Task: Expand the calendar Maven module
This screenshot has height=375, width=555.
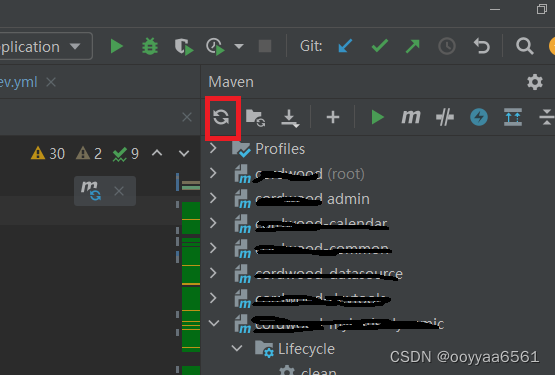Action: (x=213, y=223)
